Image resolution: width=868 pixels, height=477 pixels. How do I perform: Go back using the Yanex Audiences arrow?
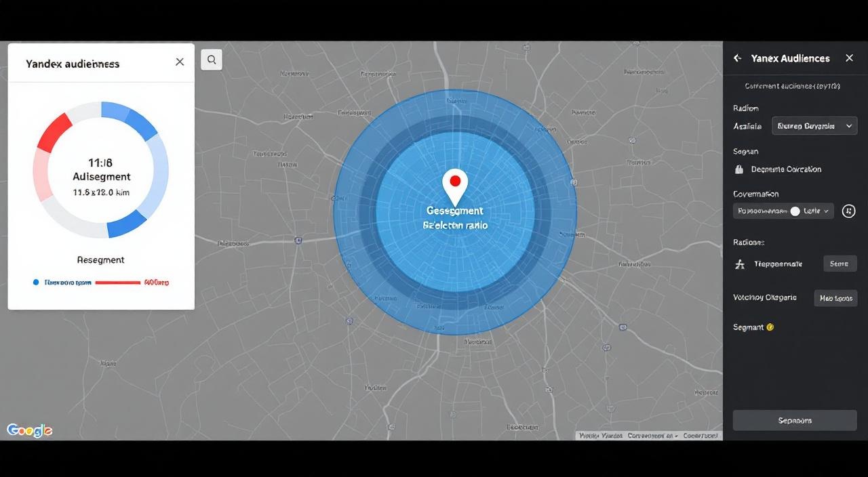tap(738, 58)
